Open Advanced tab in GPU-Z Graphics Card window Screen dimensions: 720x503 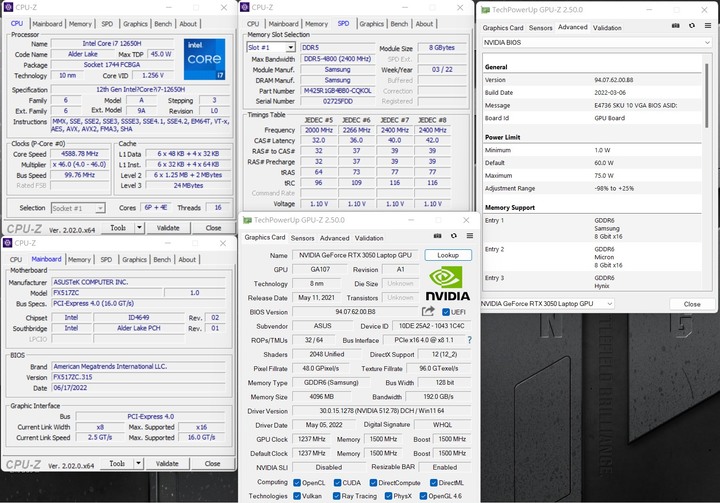tap(335, 238)
